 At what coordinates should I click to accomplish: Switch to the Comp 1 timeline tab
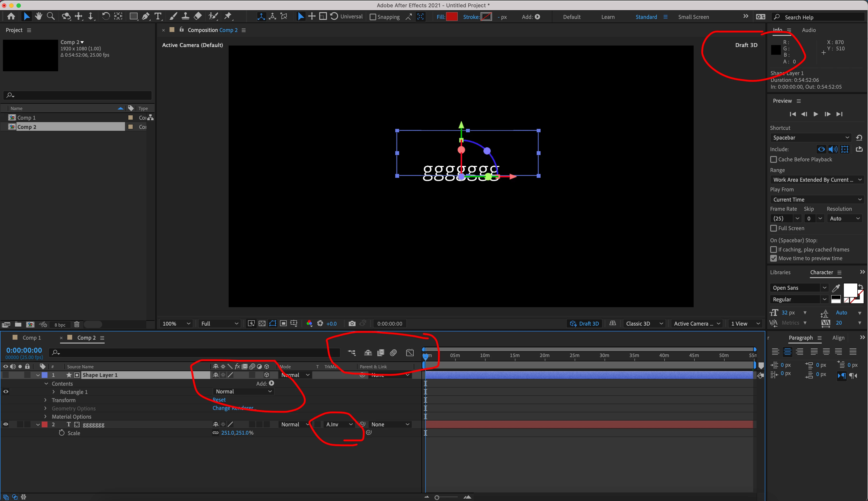(31, 337)
